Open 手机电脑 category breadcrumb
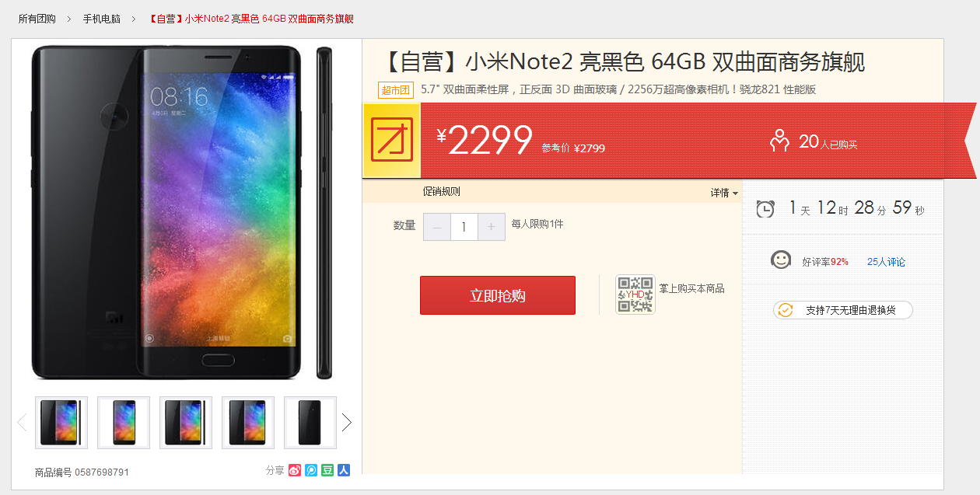 click(102, 19)
